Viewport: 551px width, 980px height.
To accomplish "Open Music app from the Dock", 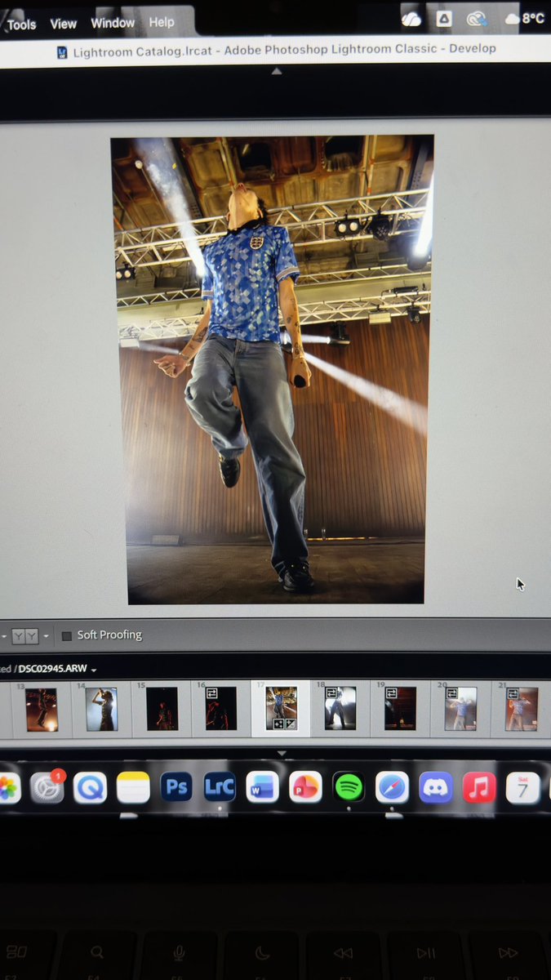I will coord(479,787).
